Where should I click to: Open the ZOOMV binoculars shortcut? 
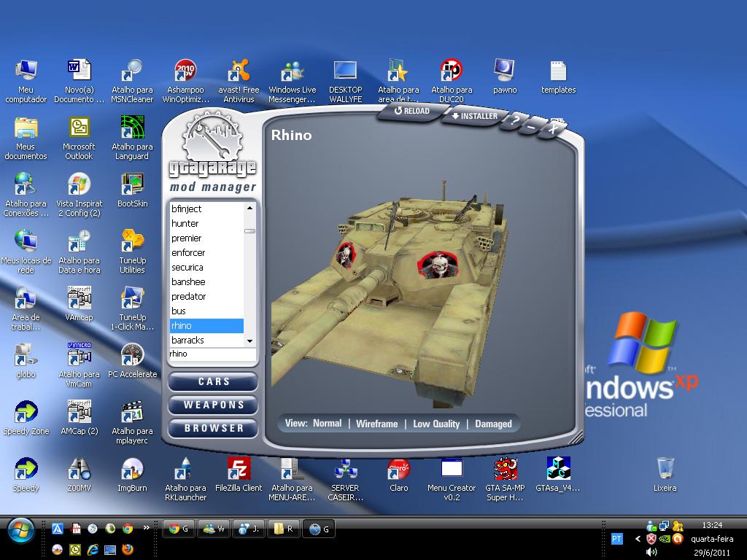79,475
